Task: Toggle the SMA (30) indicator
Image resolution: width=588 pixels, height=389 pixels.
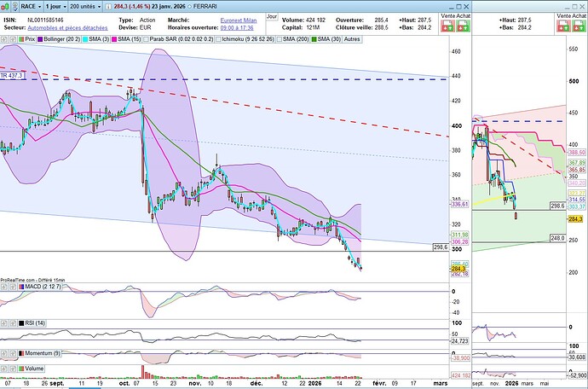Action: point(326,39)
